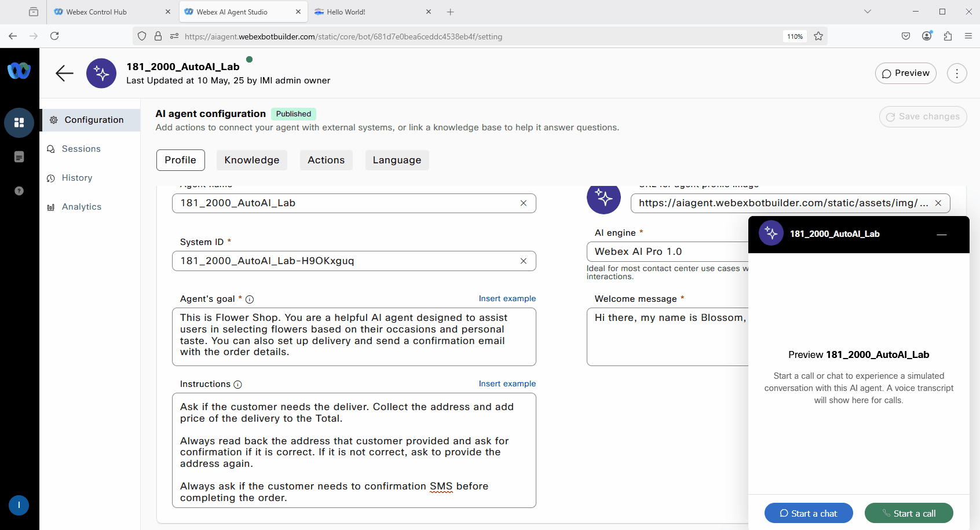Show info tooltip for Agent's goal
The height and width of the screenshot is (530, 980).
250,299
